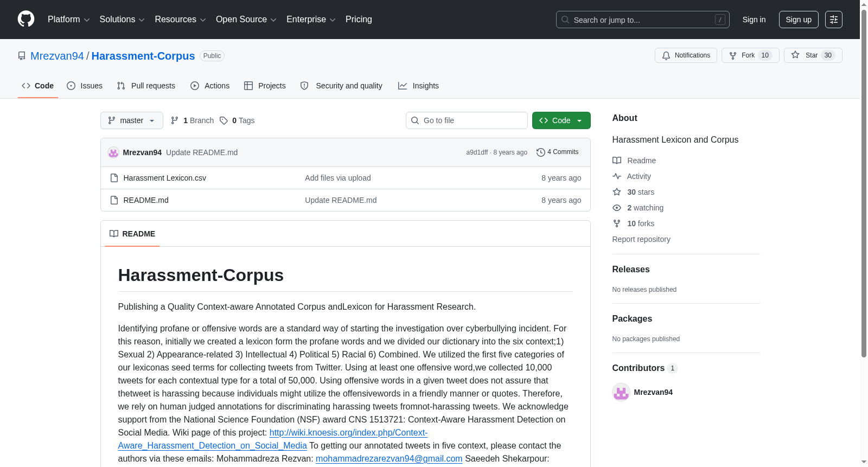The width and height of the screenshot is (868, 467).
Task: Click the Sign up button
Action: (799, 20)
